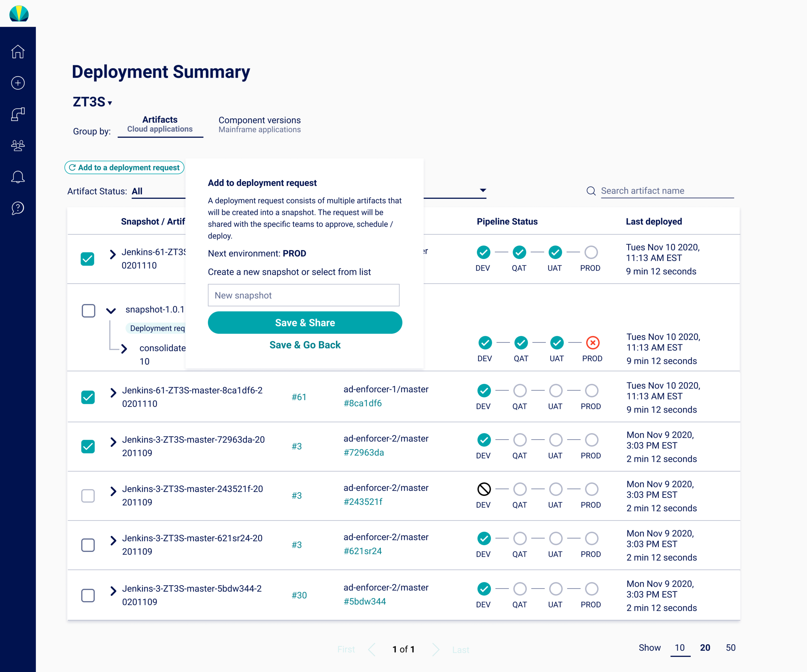Open commit link #72963da
Screen dimensions: 807x672
point(363,452)
